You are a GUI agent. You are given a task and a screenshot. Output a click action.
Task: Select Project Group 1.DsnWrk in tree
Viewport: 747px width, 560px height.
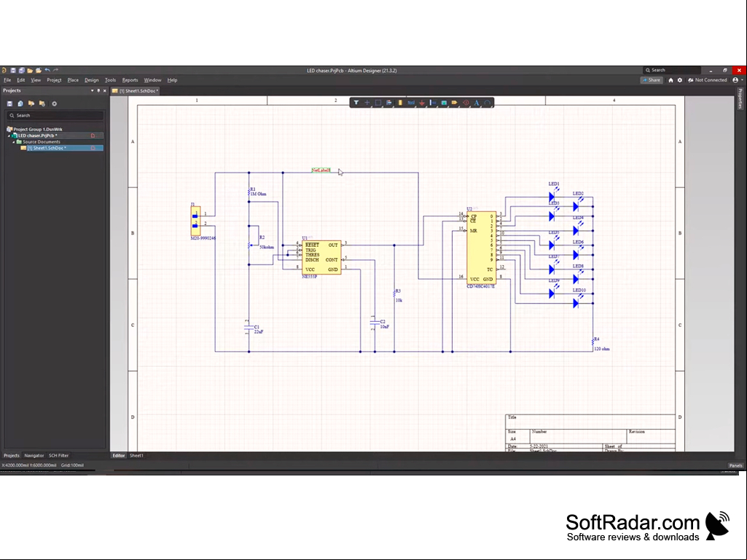click(34, 129)
